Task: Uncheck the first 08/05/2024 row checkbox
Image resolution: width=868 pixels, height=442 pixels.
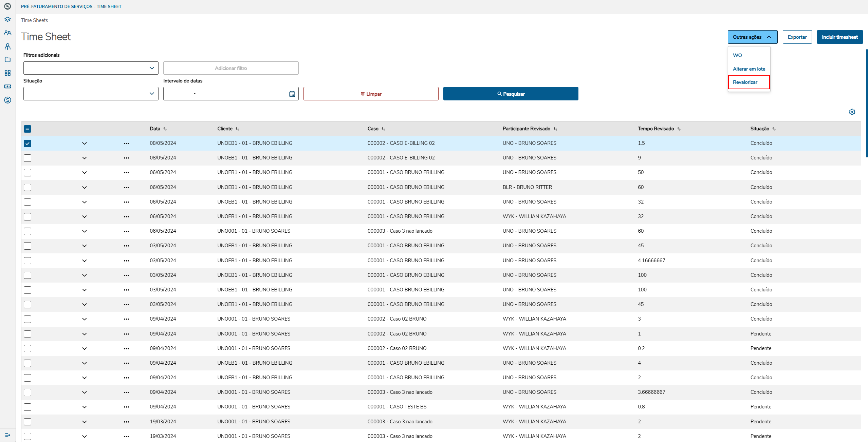Action: point(27,143)
